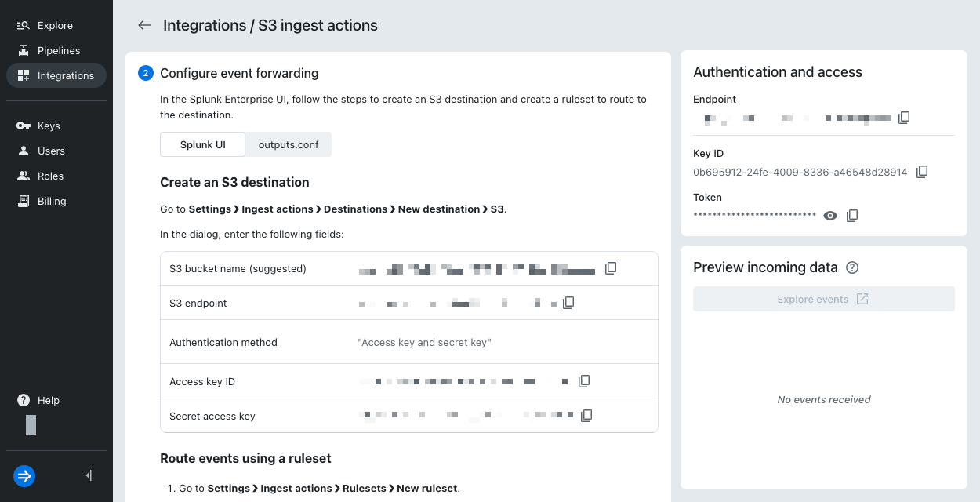Click the Key ID text 0b695912-24fe-4009-8336-a46548d28914

(800, 172)
